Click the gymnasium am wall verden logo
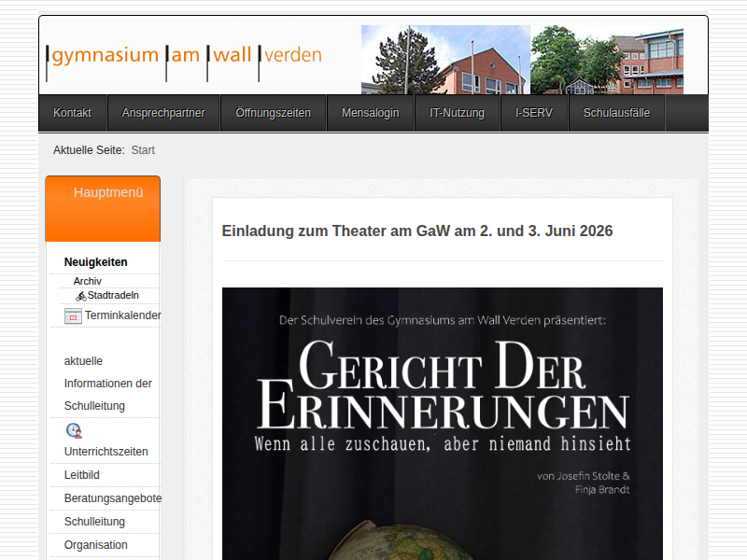Image resolution: width=747 pixels, height=560 pixels. 184,62
